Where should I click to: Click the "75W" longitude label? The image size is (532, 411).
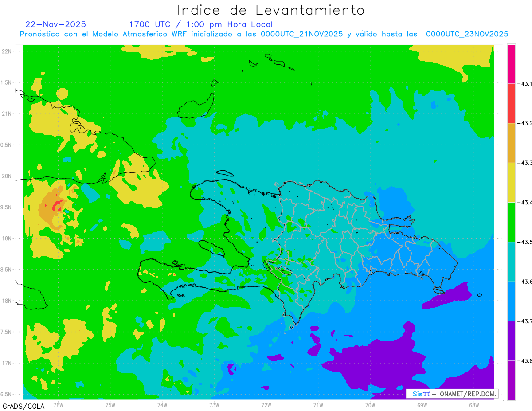110,405
